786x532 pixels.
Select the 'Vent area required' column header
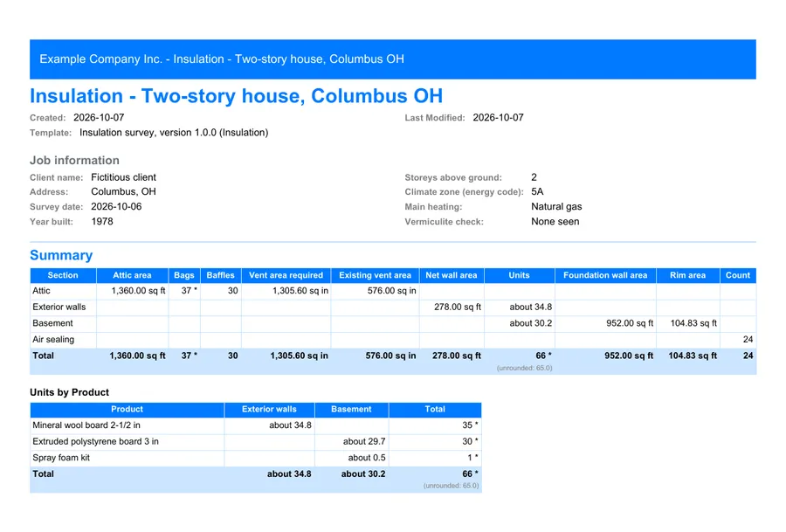[286, 275]
